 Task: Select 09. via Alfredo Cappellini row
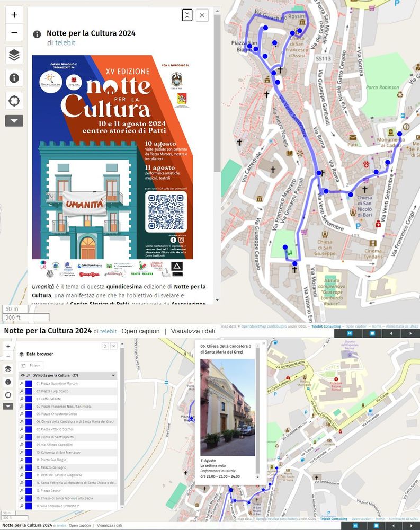[68, 445]
